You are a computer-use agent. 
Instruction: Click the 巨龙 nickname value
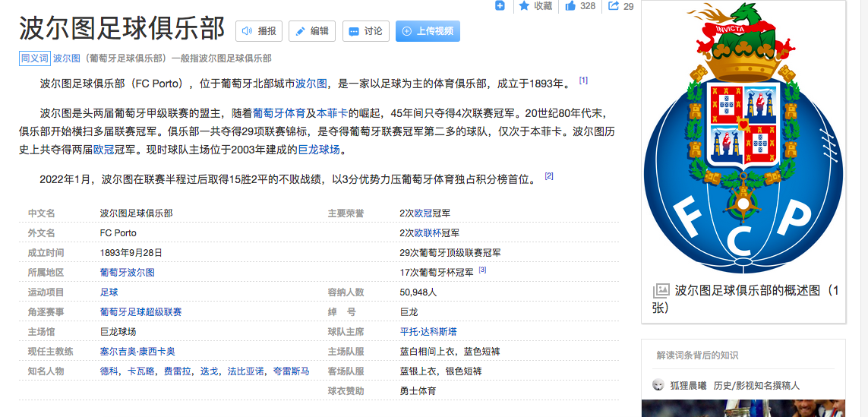pos(409,311)
